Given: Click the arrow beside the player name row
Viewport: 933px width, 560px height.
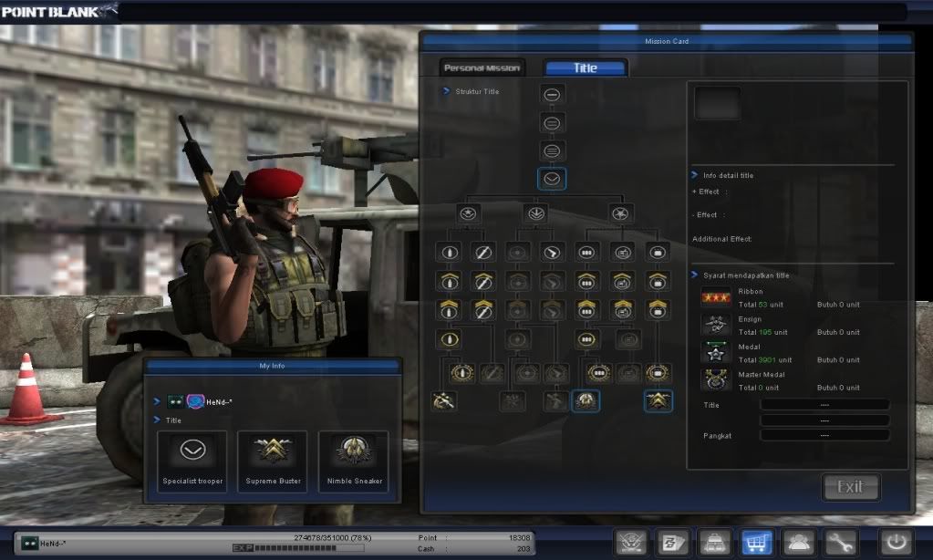Looking at the screenshot, I should [157, 401].
